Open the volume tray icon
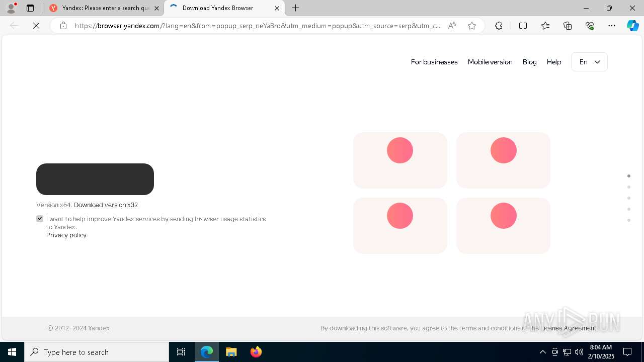644x362 pixels. [579, 352]
